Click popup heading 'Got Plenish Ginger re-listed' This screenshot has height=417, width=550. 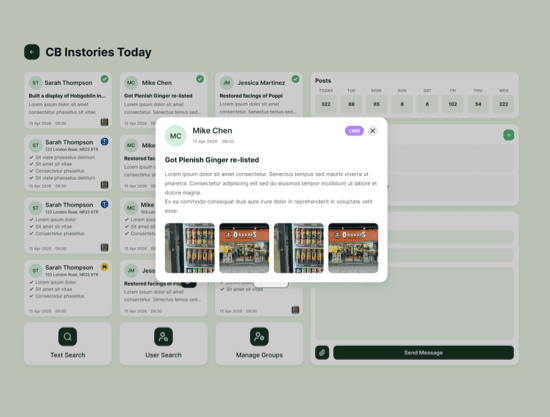tap(212, 160)
